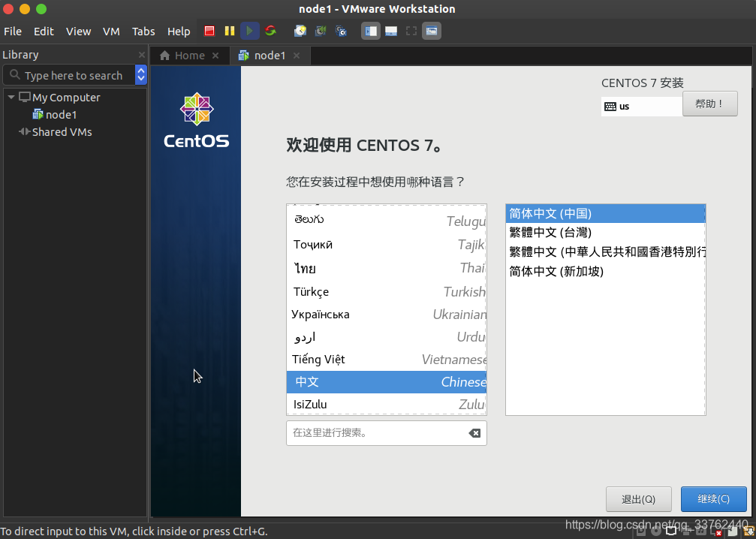Click the search magnifier icon in Library
Screen dimensions: 756x539
[x=15, y=75]
